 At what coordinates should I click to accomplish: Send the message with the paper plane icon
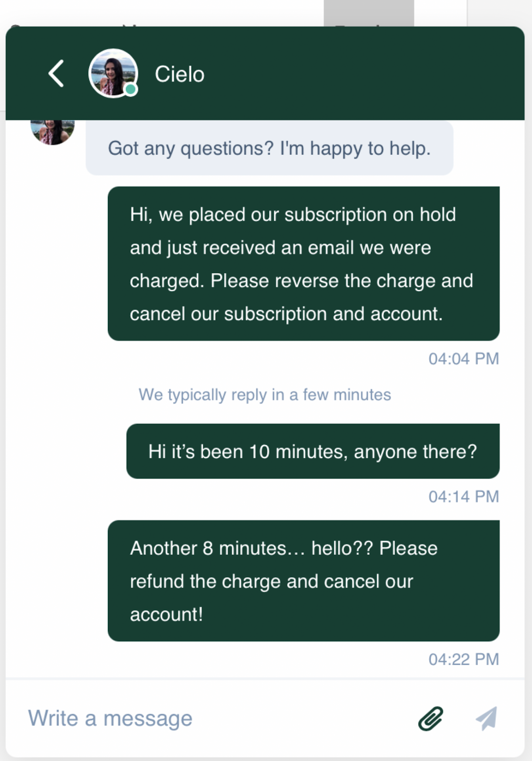(486, 718)
